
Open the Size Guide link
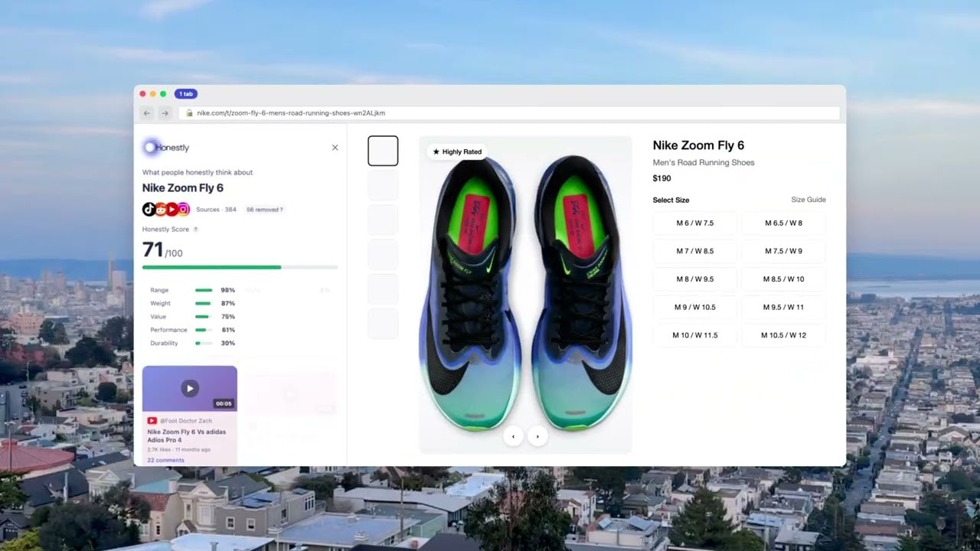pos(808,200)
